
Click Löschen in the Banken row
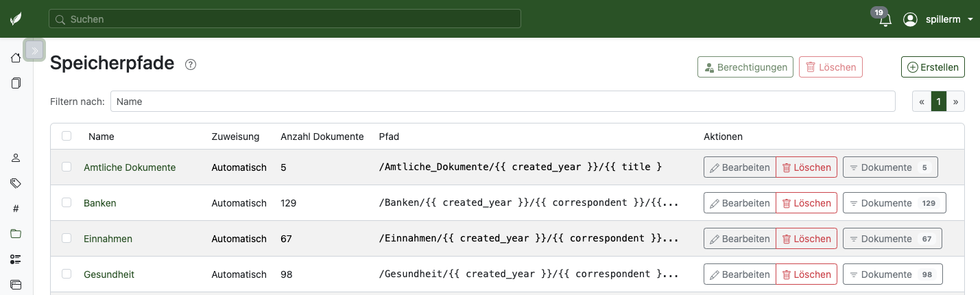tap(806, 203)
